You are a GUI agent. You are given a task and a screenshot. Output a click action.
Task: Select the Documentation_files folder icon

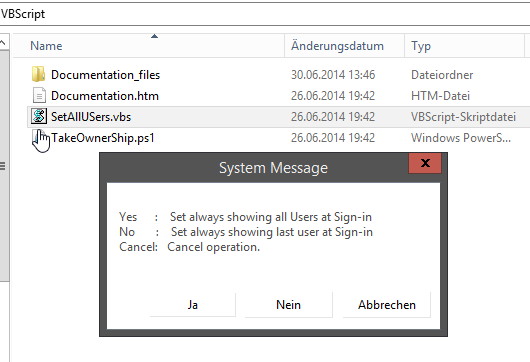point(39,74)
